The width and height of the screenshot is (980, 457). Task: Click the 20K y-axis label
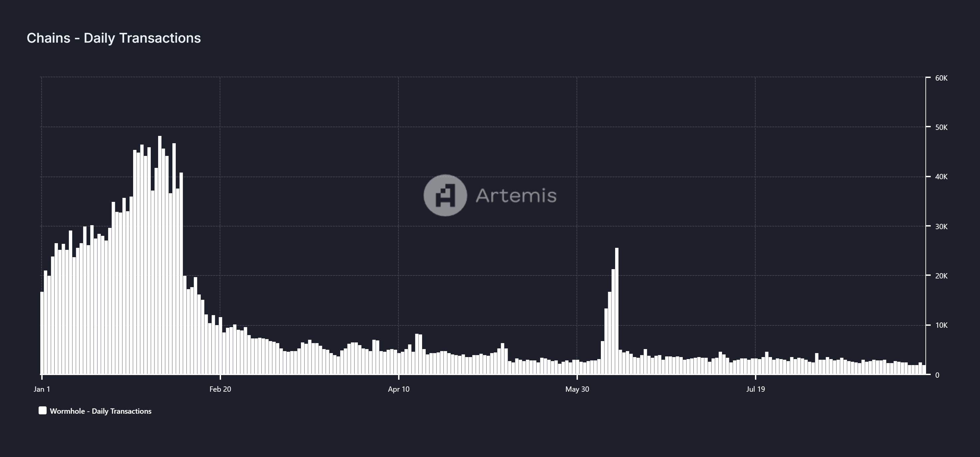(x=941, y=276)
